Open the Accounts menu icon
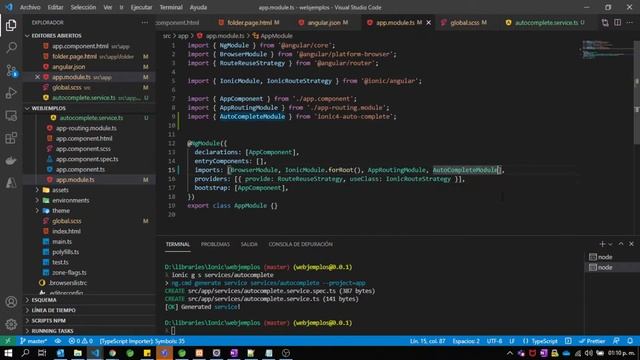Screen dimensions: 640x360 point(11,302)
